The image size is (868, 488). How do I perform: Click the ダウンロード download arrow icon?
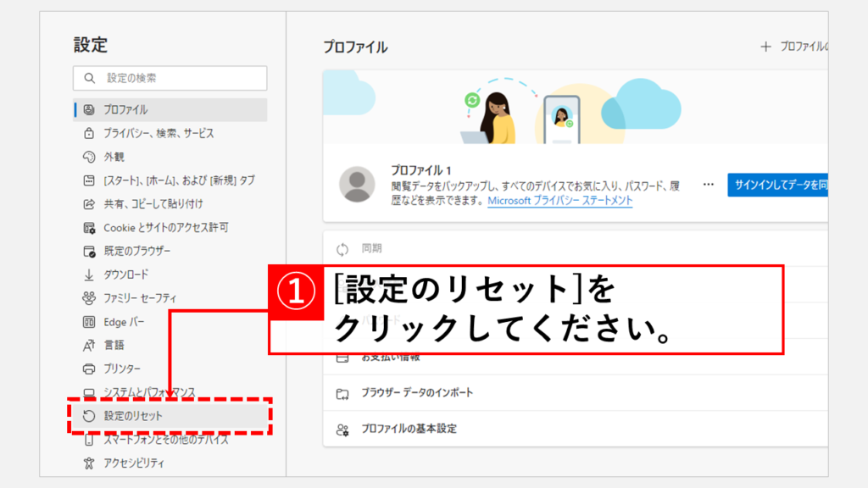tap(88, 274)
